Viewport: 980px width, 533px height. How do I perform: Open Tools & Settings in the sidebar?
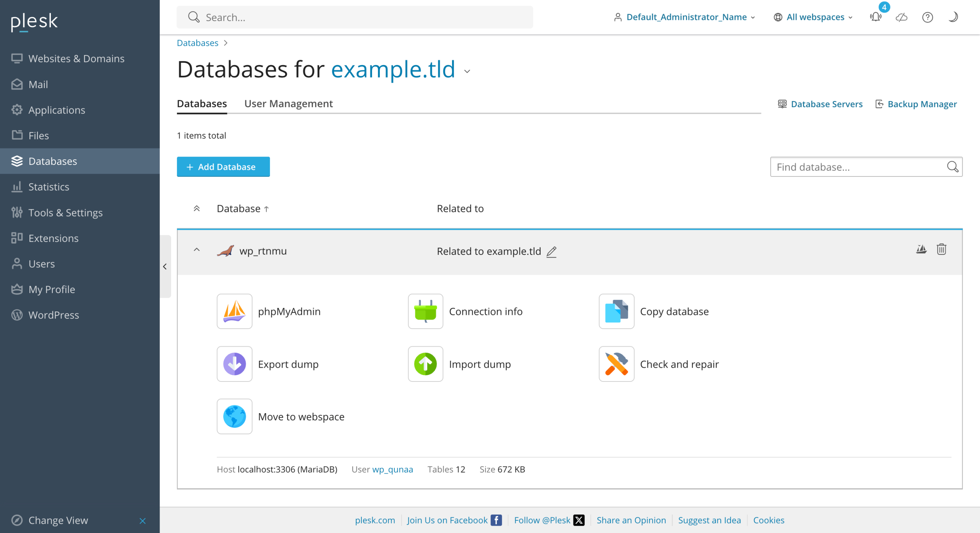coord(65,212)
